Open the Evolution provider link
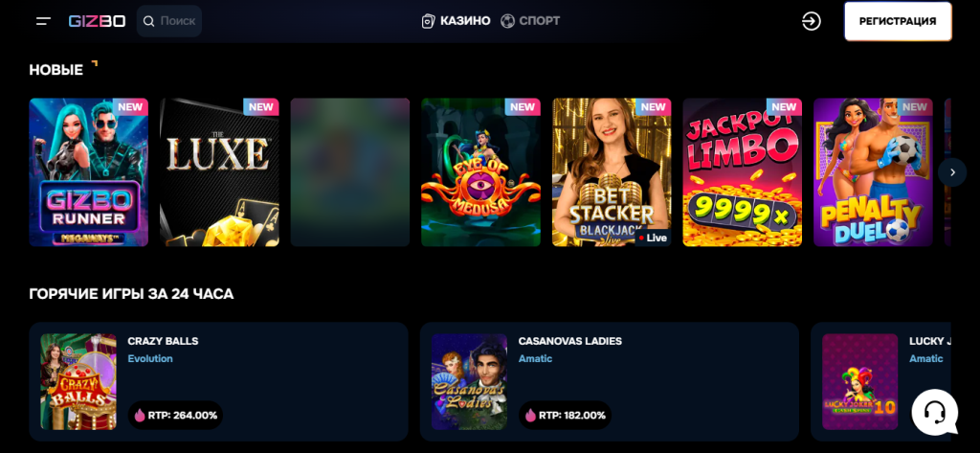The height and width of the screenshot is (453, 980). (x=150, y=358)
